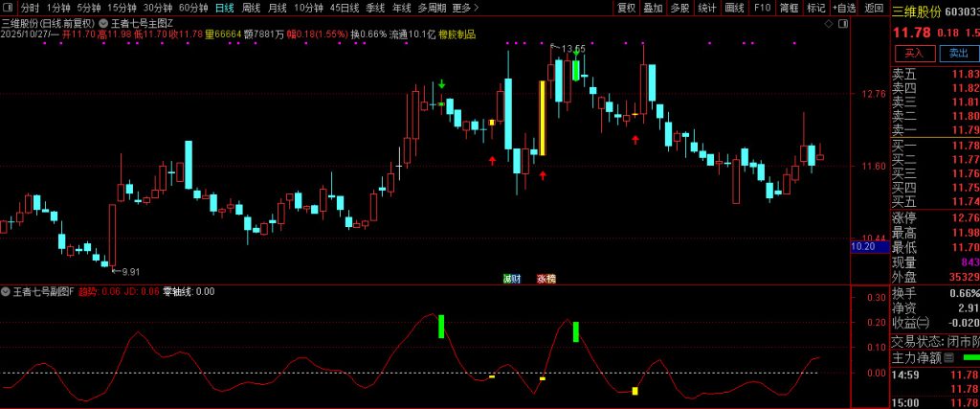Click the 10.20 price marker on axis
Image resolution: width=980 pixels, height=409 pixels.
(863, 246)
